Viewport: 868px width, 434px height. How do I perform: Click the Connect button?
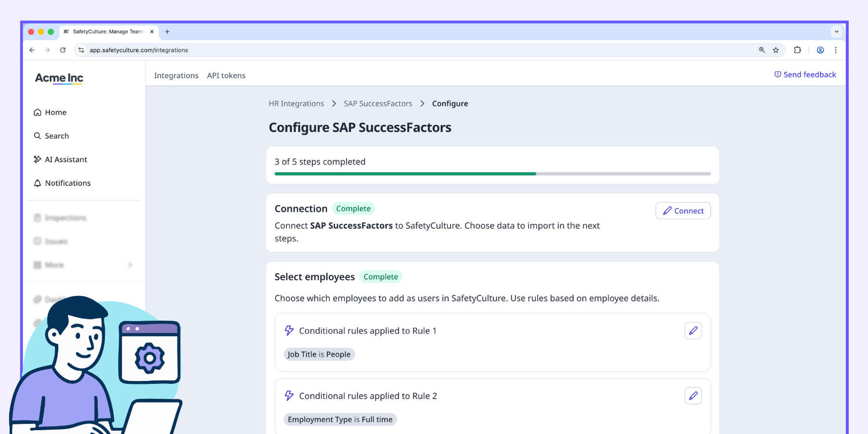pyautogui.click(x=683, y=211)
